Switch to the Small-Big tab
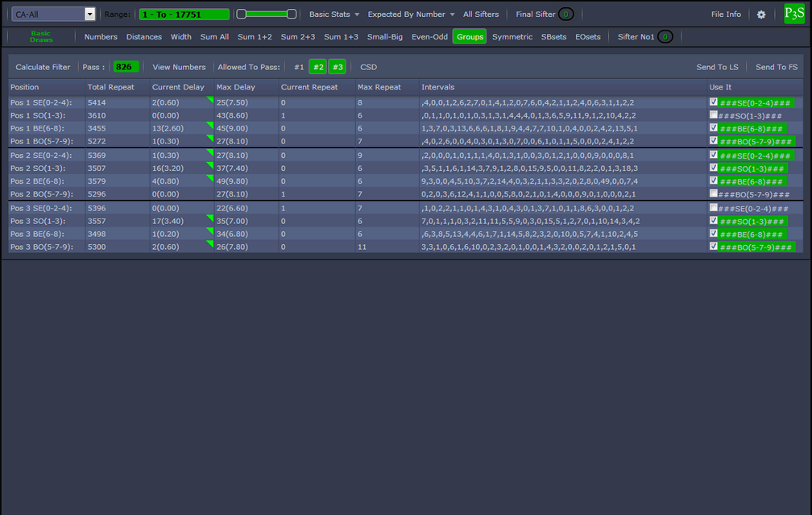Viewport: 812px width, 515px height. 385,37
